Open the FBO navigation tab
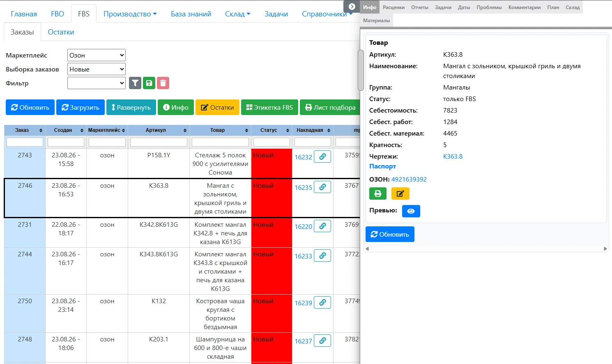The width and height of the screenshot is (612, 364). click(x=58, y=14)
